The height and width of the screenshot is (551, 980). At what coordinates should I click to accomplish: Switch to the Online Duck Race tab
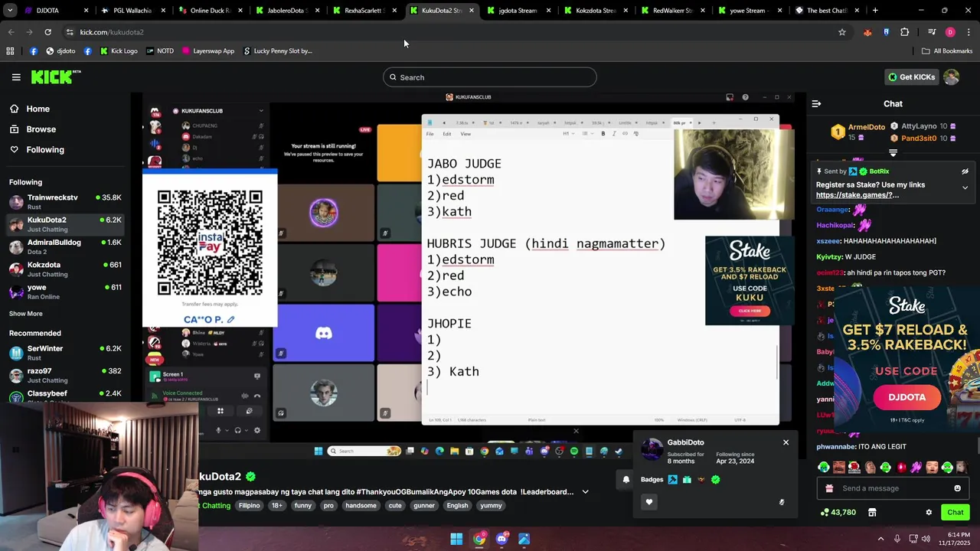[210, 11]
